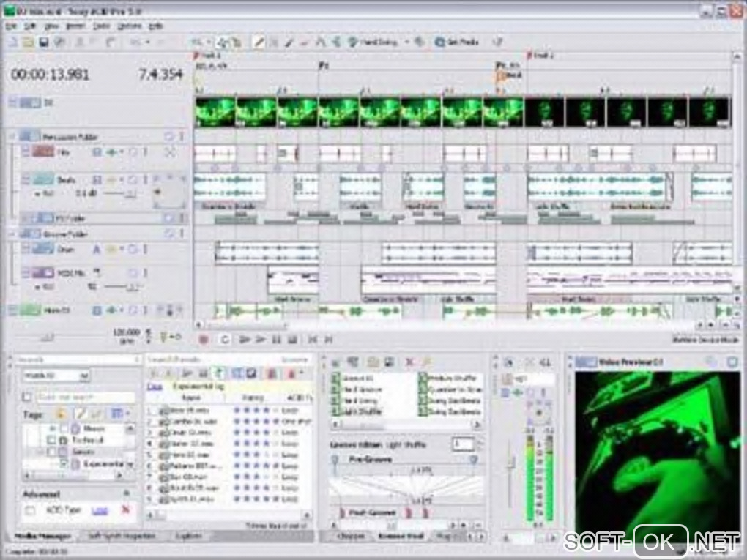The width and height of the screenshot is (747, 560).
Task: Select the Erase tool
Action: (x=304, y=42)
